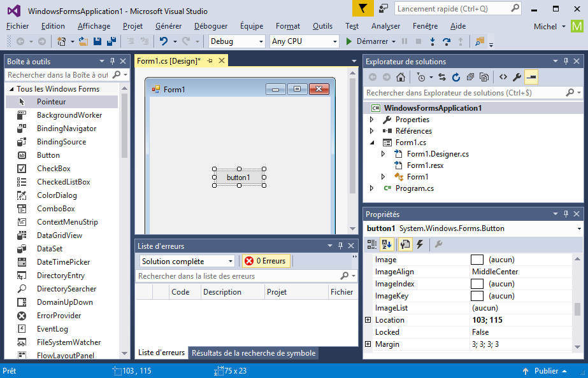
Task: Click the ImageIndex property preview swatch
Action: 477,284
